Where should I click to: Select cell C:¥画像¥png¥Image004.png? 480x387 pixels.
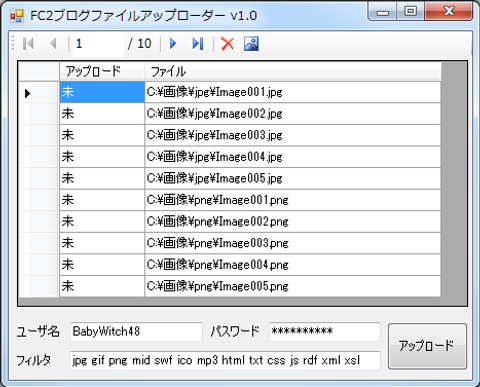293,265
